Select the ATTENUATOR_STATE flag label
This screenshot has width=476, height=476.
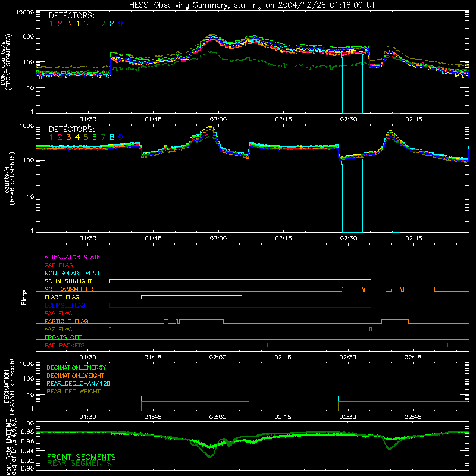(x=72, y=257)
